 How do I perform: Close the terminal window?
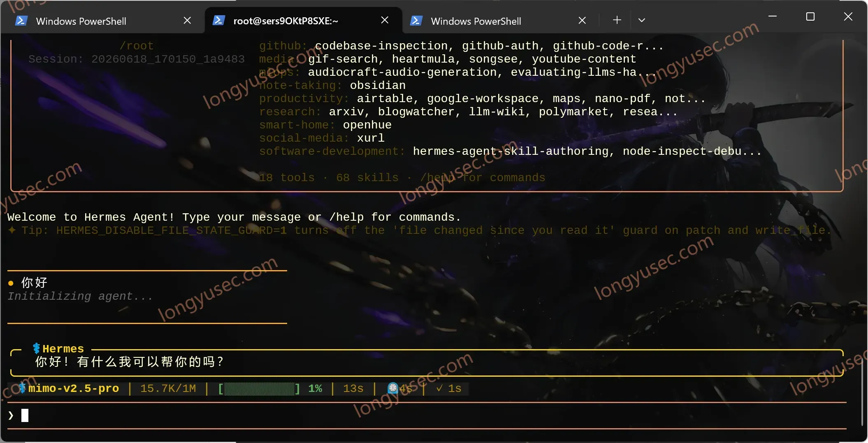pyautogui.click(x=848, y=16)
